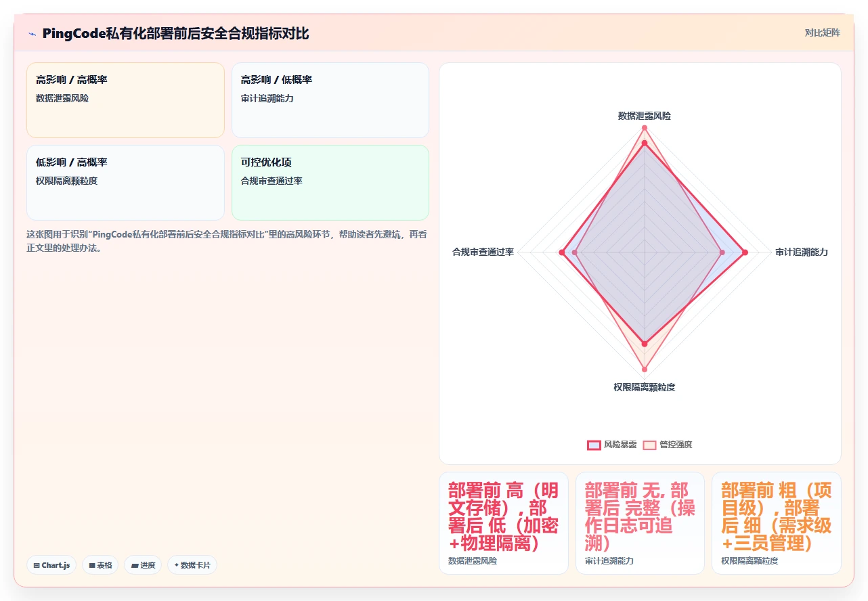Click the 进度 tag chip
Image resolution: width=868 pixels, height=601 pixels.
[x=143, y=565]
